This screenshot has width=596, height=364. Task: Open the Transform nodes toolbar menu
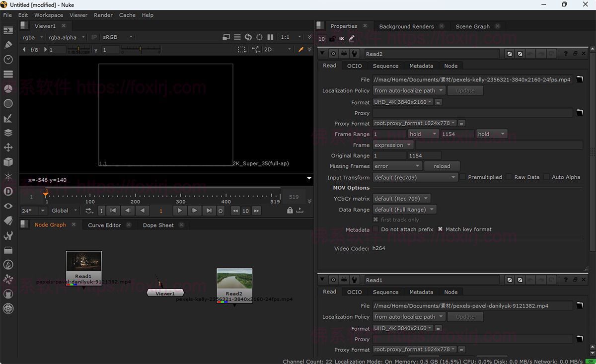pos(8,147)
